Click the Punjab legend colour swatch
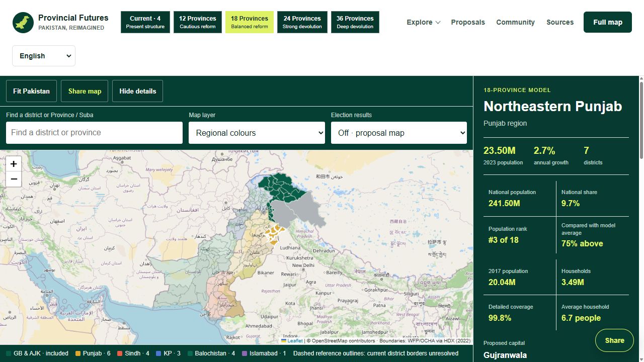The image size is (644, 362). click(78, 353)
